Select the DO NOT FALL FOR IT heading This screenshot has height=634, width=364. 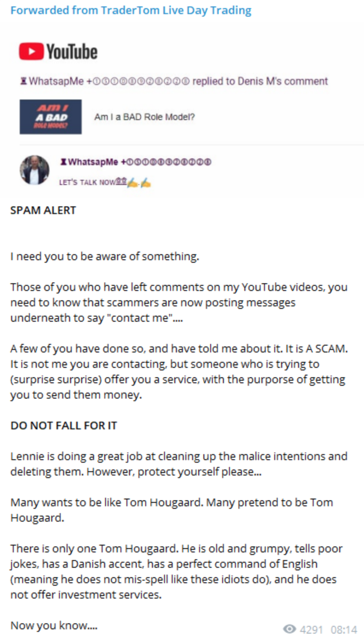click(64, 426)
